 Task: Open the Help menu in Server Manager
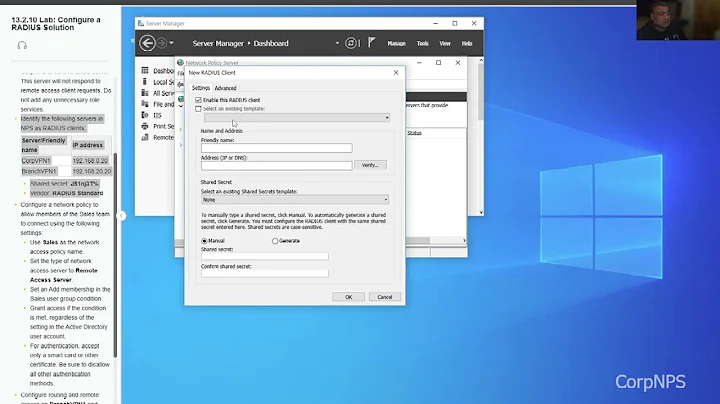(467, 43)
